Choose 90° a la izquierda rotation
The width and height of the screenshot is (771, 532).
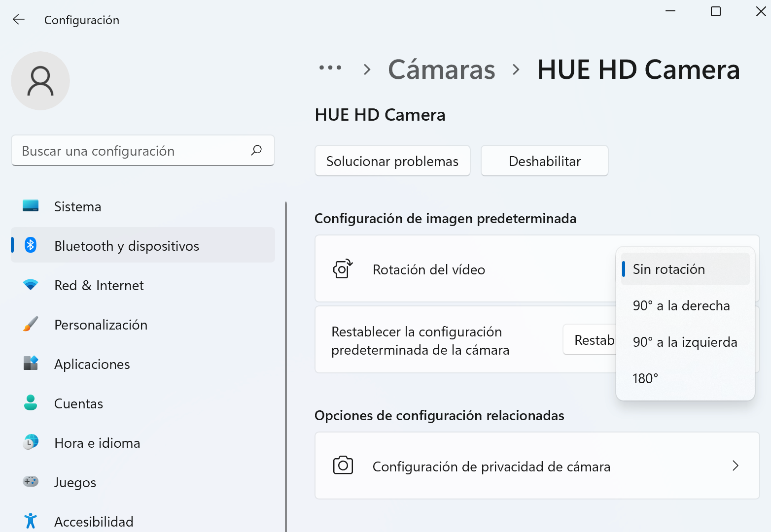pos(685,342)
